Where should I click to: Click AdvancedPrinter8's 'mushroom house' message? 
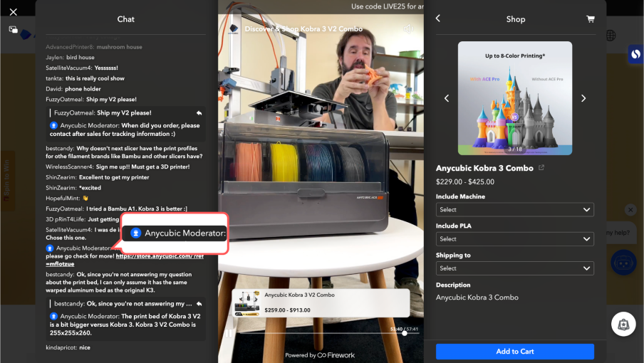click(x=94, y=47)
